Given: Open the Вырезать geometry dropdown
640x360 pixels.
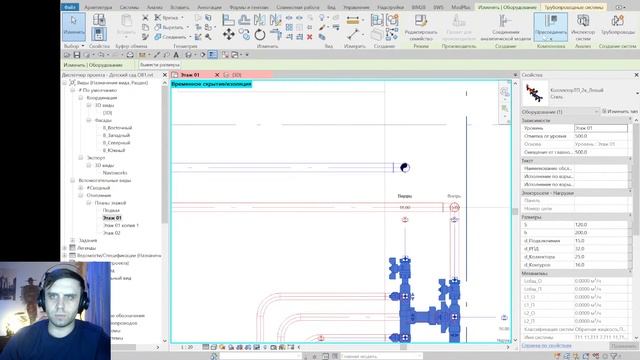Looking at the screenshot, I should (188, 27).
